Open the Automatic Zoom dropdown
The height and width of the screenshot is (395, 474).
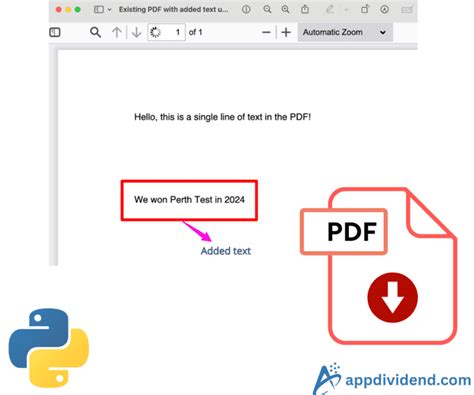(x=345, y=32)
